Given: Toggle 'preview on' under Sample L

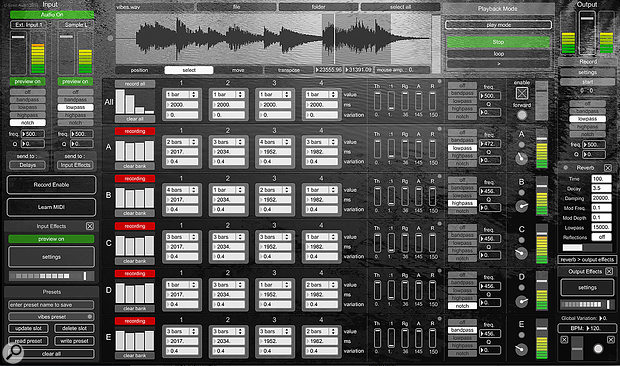Looking at the screenshot, I should [75, 81].
